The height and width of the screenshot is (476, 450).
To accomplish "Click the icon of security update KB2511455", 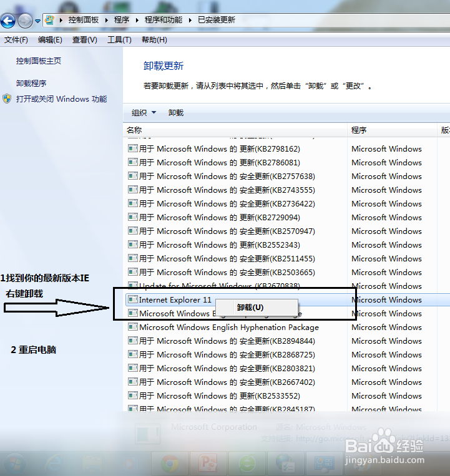I will 133,258.
